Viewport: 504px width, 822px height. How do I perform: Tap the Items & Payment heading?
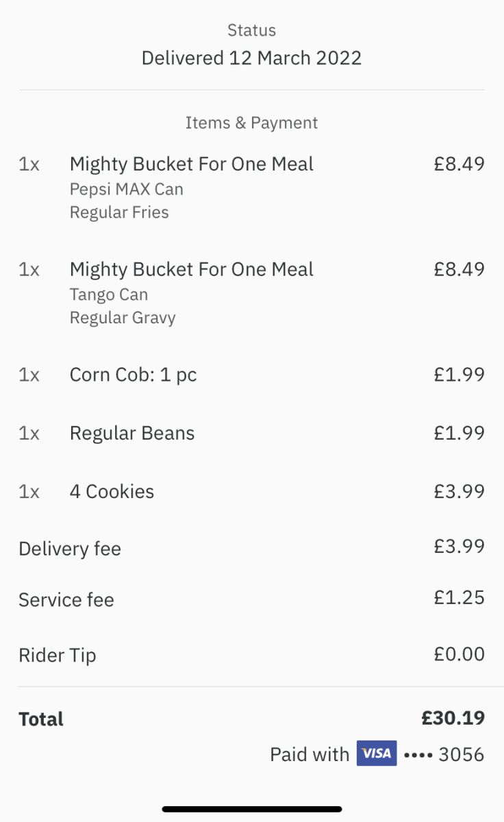[251, 123]
